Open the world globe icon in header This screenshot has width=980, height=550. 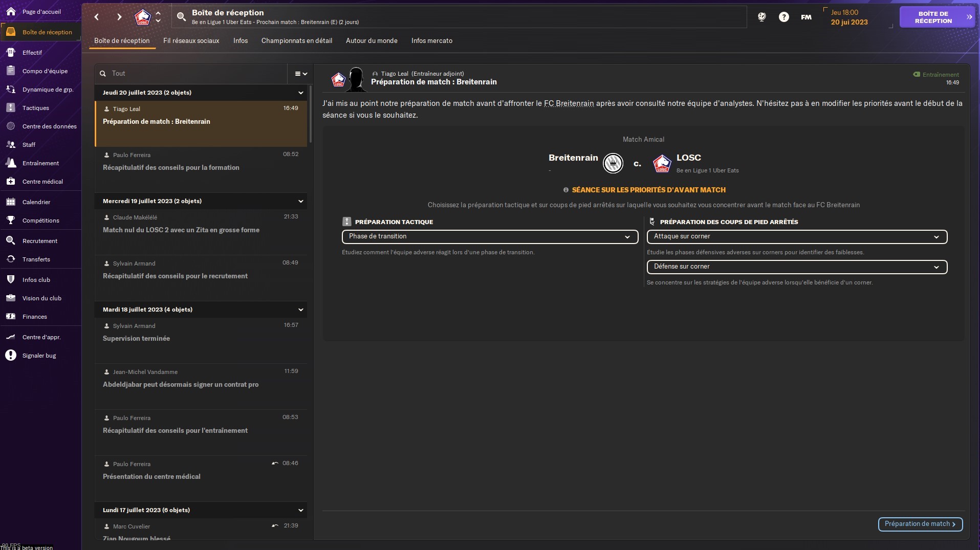pos(761,17)
